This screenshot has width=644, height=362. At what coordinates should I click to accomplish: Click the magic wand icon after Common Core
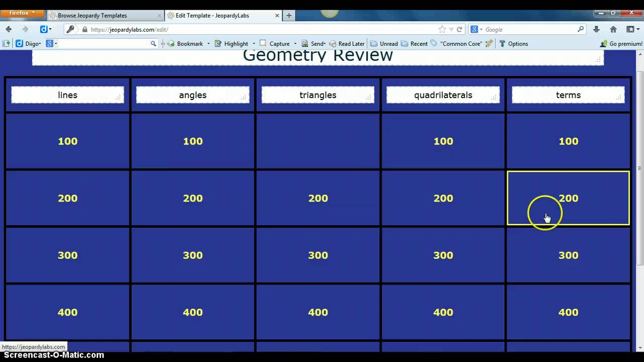489,44
